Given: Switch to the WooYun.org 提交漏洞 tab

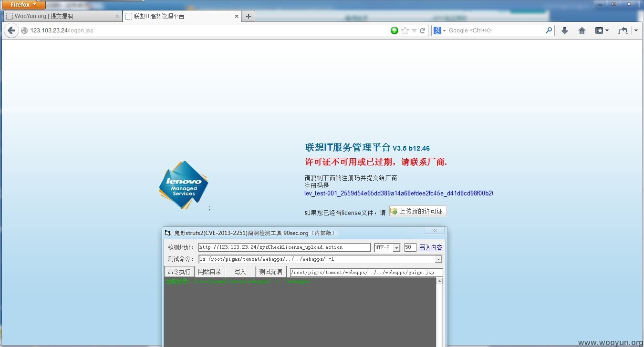Looking at the screenshot, I should 62,16.
